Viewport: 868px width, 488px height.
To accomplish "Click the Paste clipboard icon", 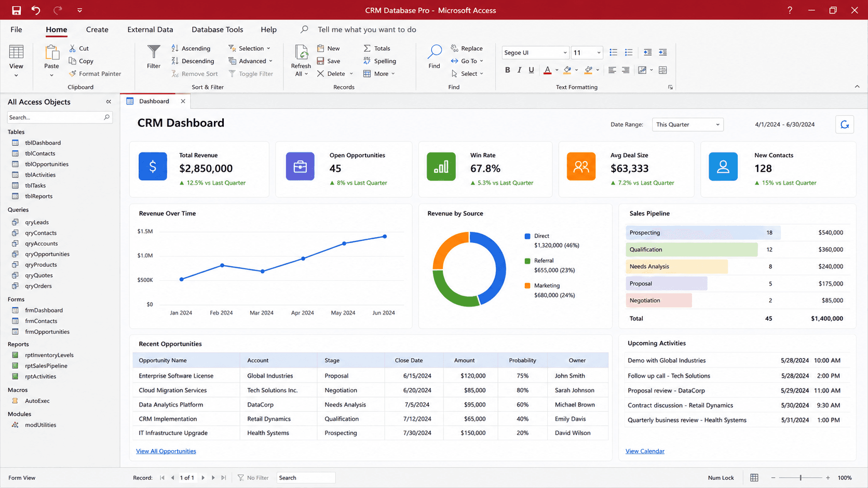I will point(51,52).
